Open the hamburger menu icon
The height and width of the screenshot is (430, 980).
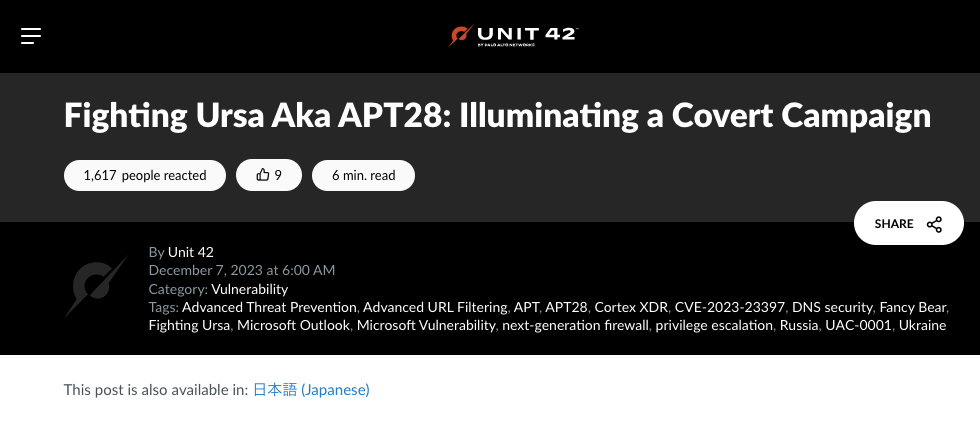pos(31,36)
